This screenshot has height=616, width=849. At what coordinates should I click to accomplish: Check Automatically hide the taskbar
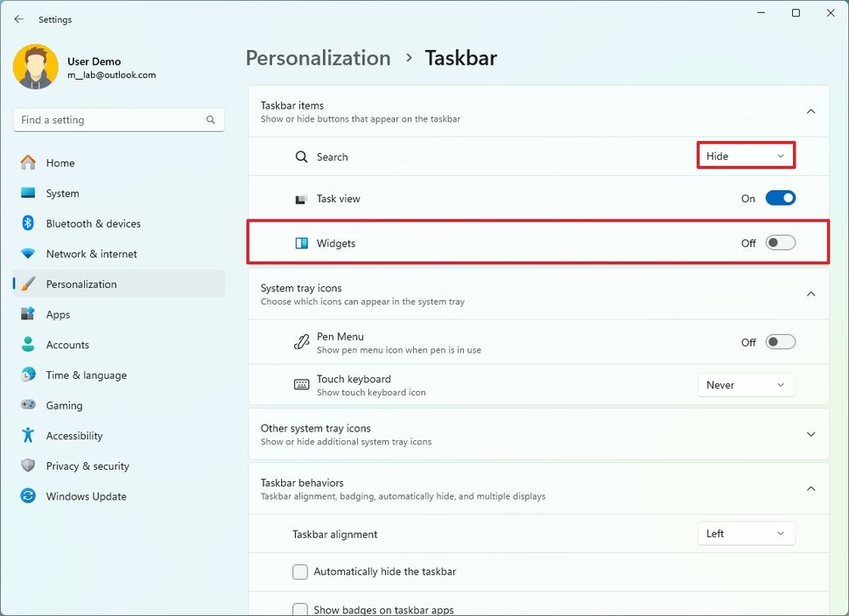300,571
